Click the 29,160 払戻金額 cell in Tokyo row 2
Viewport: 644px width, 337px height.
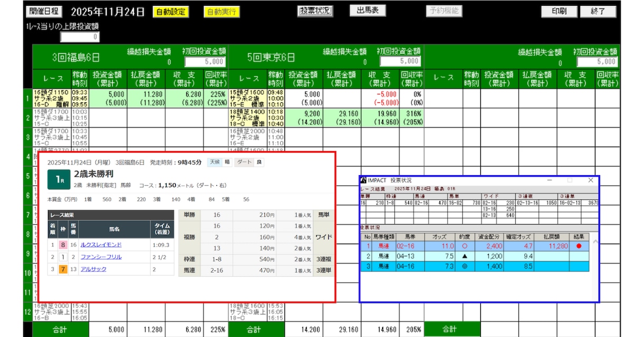pos(343,118)
